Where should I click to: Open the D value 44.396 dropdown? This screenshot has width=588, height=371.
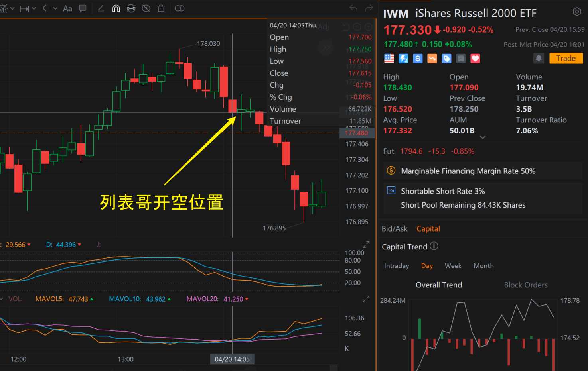[79, 245]
